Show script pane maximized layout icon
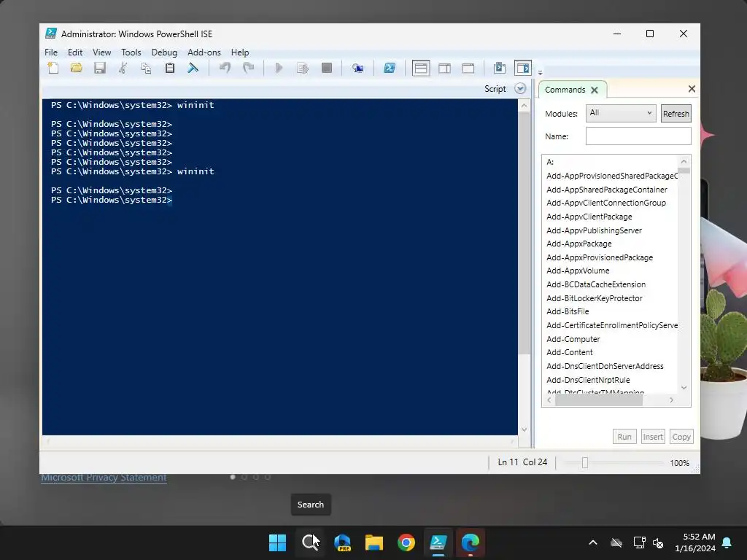This screenshot has height=560, width=747. 468,68
